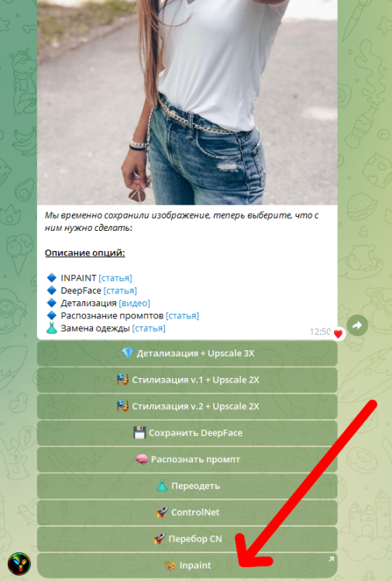The image size is (392, 581).
Task: Open the photo of woman in jeans
Action: 187,102
